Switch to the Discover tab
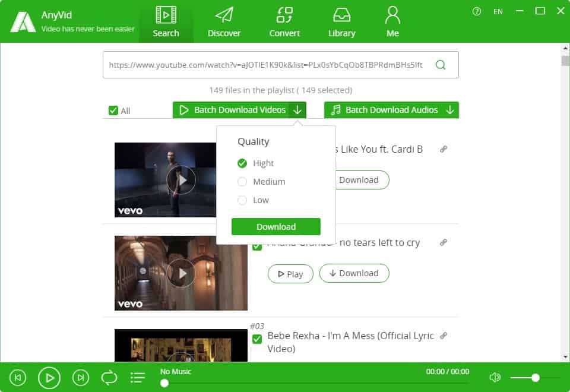This screenshot has width=570, height=392. 224,22
